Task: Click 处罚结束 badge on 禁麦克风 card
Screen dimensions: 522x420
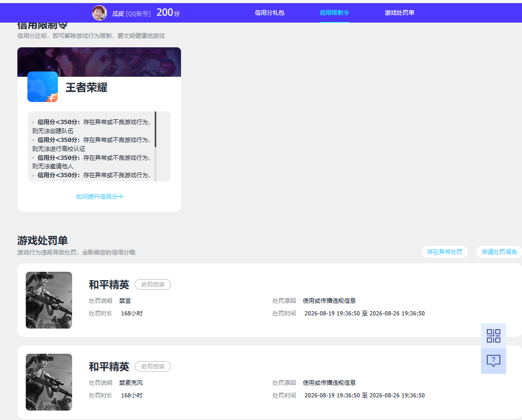Action: coord(153,366)
